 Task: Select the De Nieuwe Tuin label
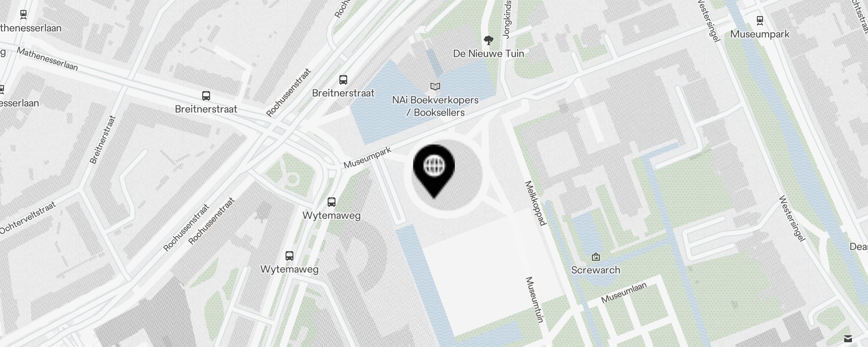[x=489, y=53]
